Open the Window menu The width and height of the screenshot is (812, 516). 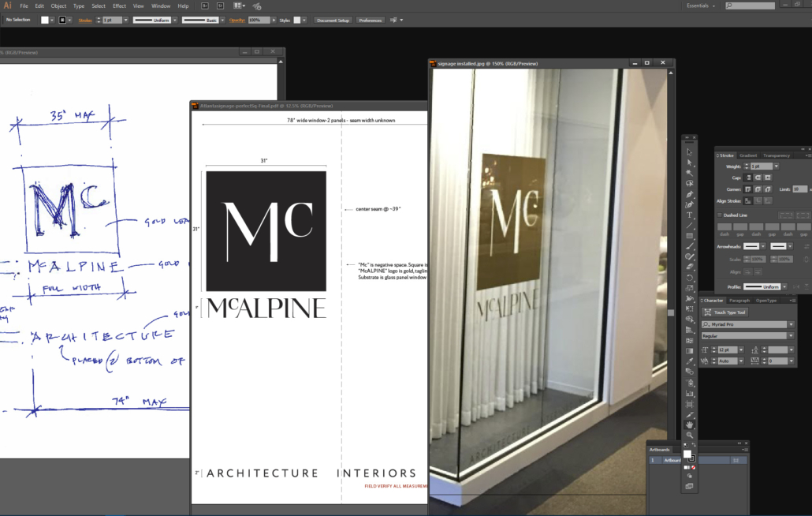click(161, 6)
